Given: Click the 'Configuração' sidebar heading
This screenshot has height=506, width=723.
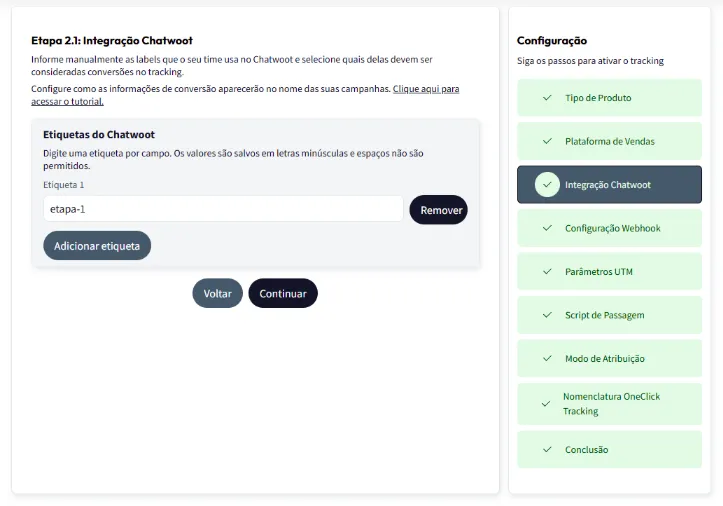Looking at the screenshot, I should 552,41.
